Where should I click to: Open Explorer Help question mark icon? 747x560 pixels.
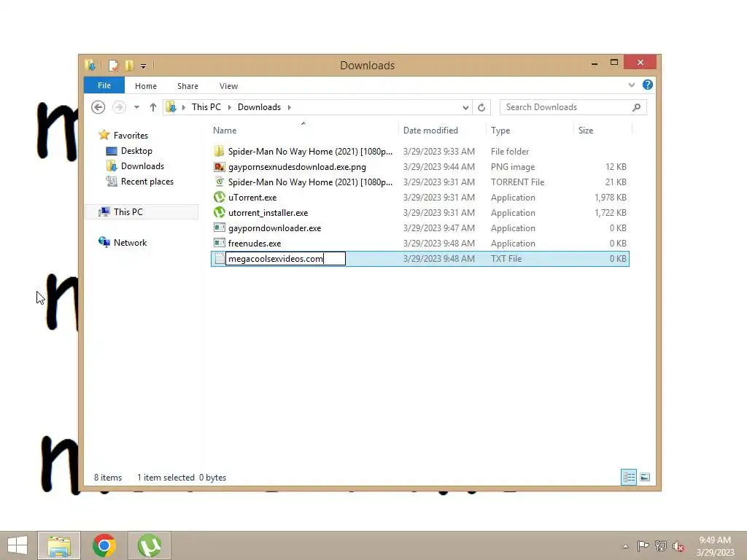coord(648,85)
